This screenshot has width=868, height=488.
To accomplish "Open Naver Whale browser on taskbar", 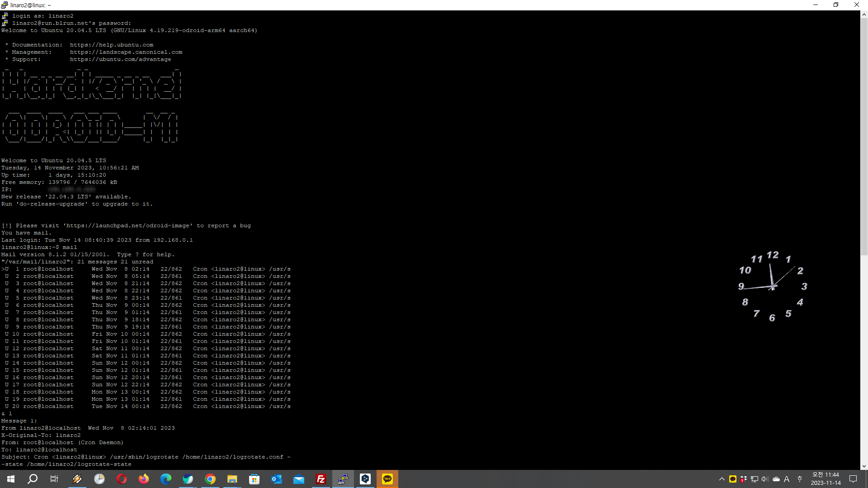I will coord(188,479).
